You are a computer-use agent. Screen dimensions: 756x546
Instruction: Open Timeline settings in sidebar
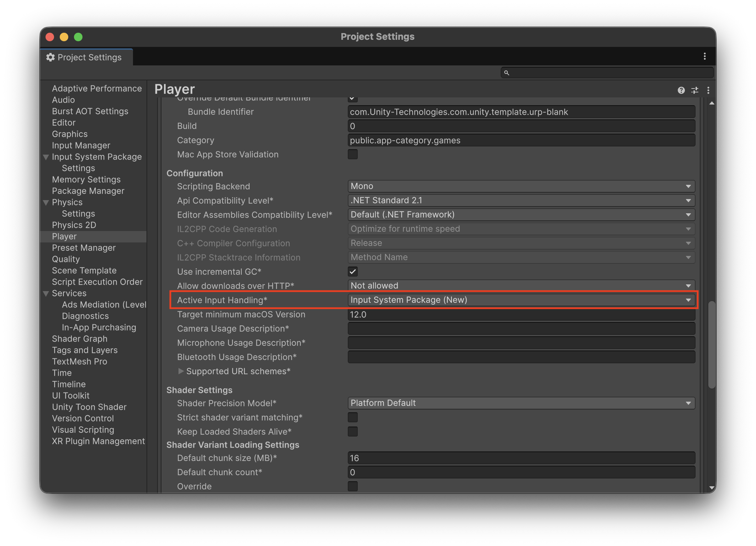click(x=69, y=384)
